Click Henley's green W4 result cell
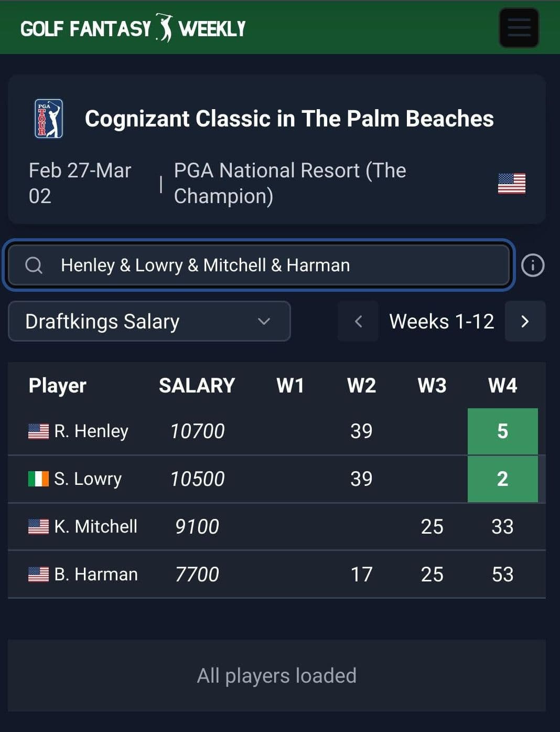The width and height of the screenshot is (560, 732). point(503,431)
